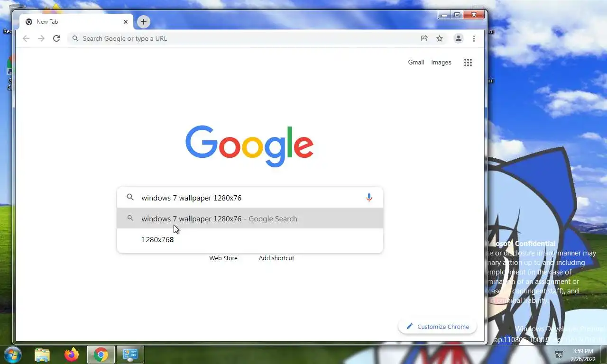Click the Chrome taskbar icon

tap(101, 355)
